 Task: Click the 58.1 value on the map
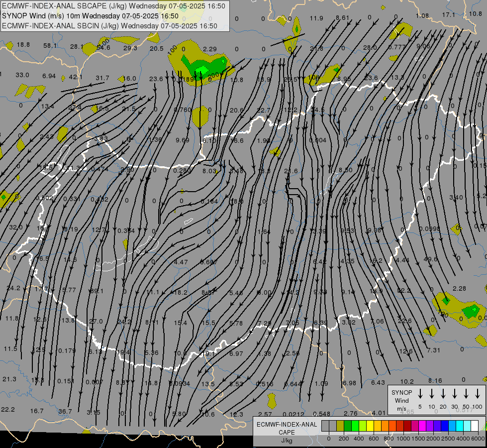coord(50,46)
